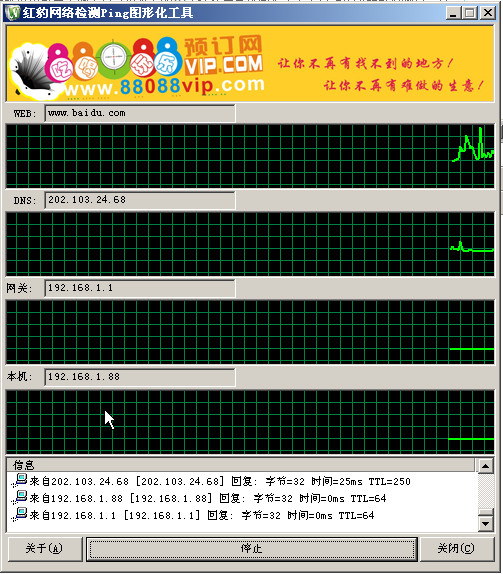Click the crosshair target icon in banner
The height and width of the screenshot is (574, 503).
113,57
